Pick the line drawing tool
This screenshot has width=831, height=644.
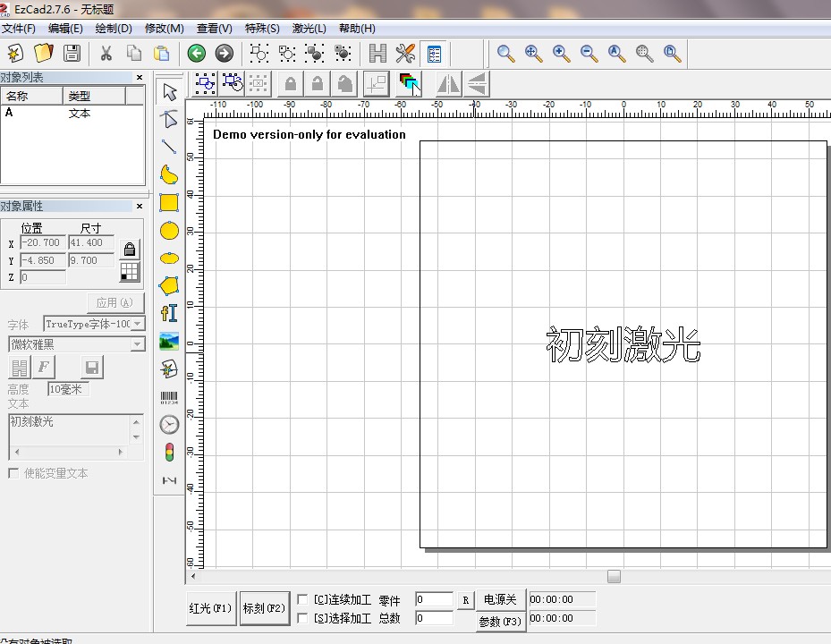(x=169, y=147)
